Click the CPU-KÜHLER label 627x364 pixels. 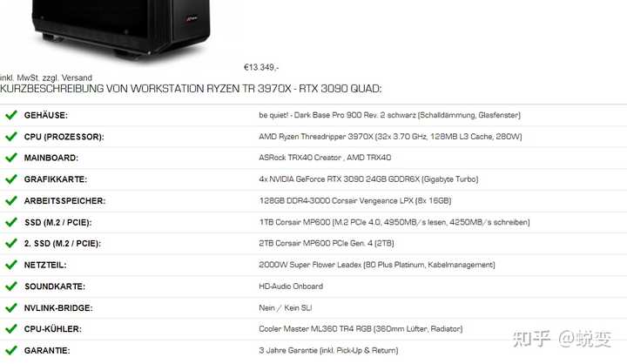coord(53,329)
